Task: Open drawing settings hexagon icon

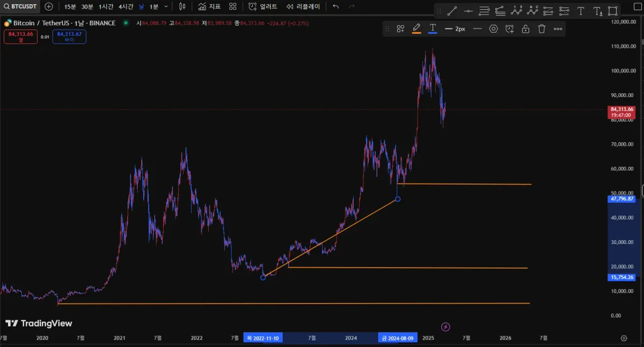Action: pyautogui.click(x=494, y=29)
